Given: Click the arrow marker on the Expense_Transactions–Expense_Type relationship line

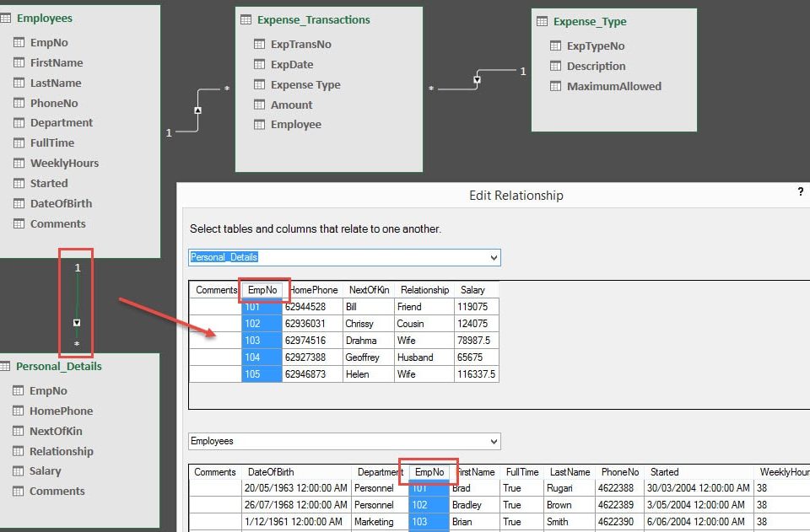Looking at the screenshot, I should pos(478,80).
